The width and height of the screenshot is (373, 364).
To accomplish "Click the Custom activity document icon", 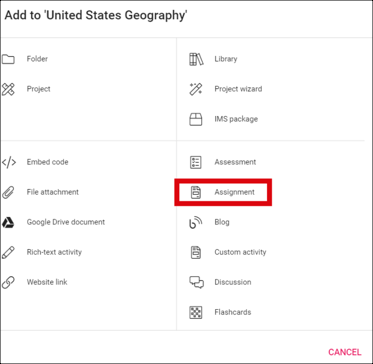I will pyautogui.click(x=196, y=252).
